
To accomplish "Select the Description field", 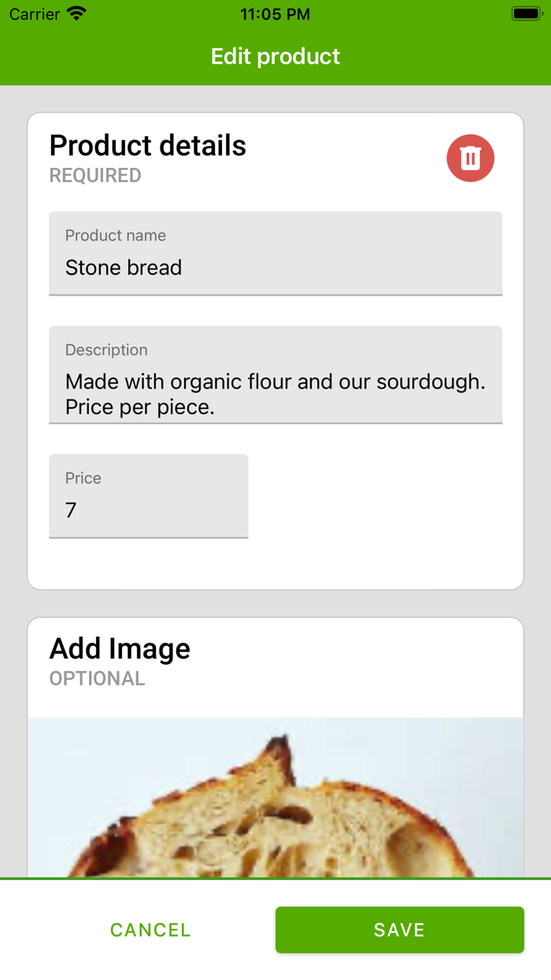I will click(275, 374).
